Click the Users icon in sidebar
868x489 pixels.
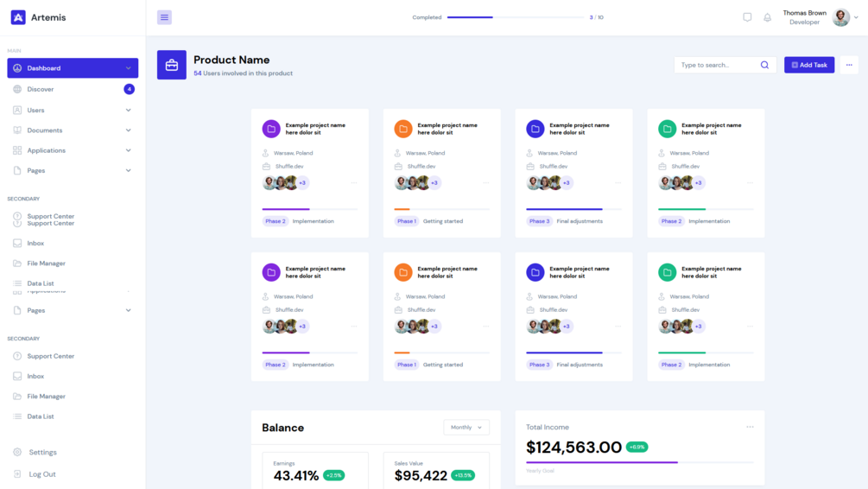click(x=17, y=111)
